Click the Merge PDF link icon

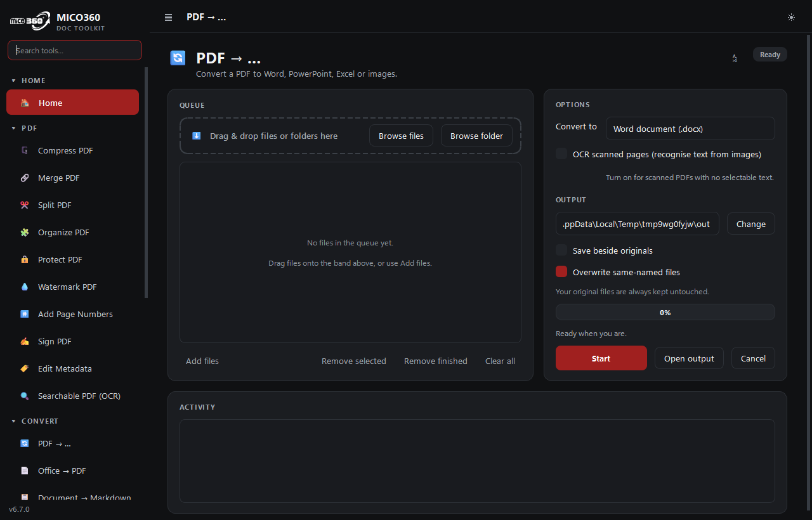pyautogui.click(x=24, y=178)
